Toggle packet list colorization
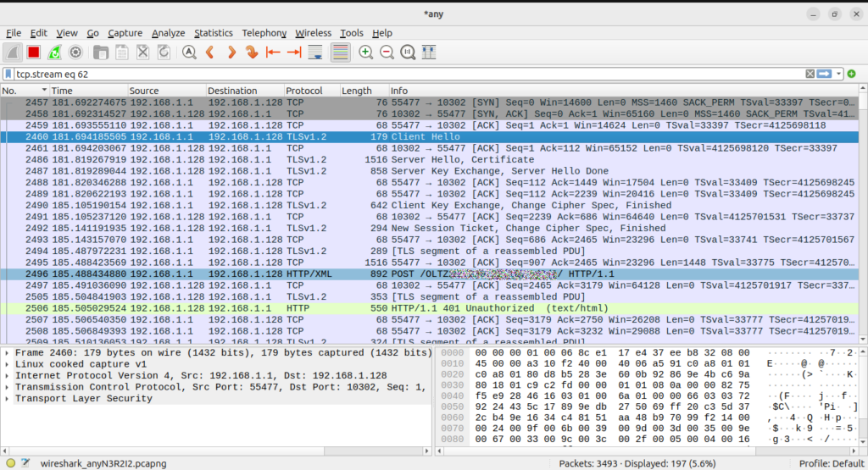Image resolution: width=868 pixels, height=470 pixels. pos(341,53)
